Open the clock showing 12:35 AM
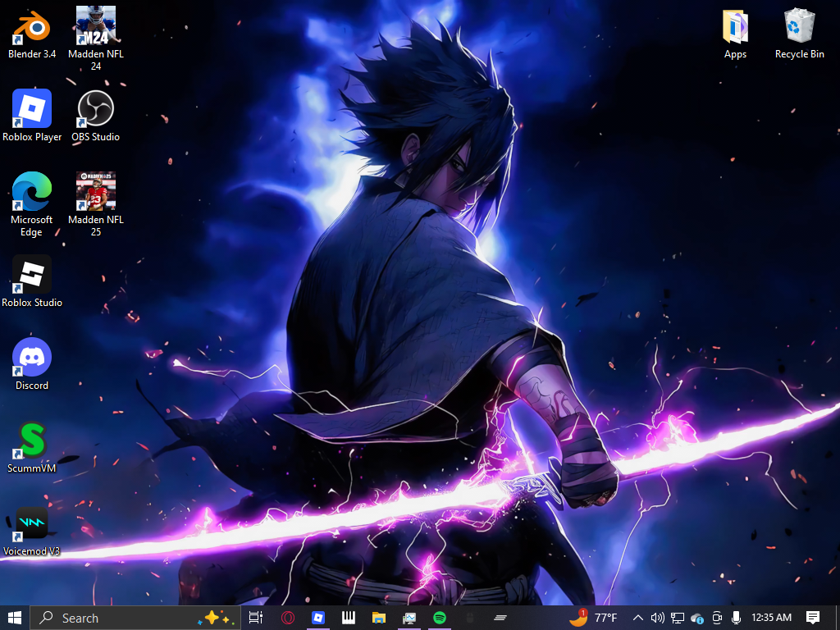The image size is (840, 630). tap(771, 618)
